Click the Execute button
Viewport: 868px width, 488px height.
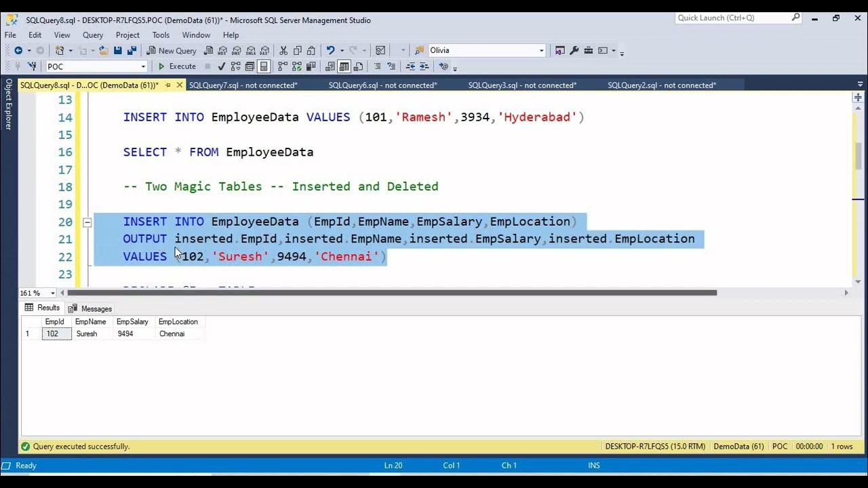[x=176, y=66]
